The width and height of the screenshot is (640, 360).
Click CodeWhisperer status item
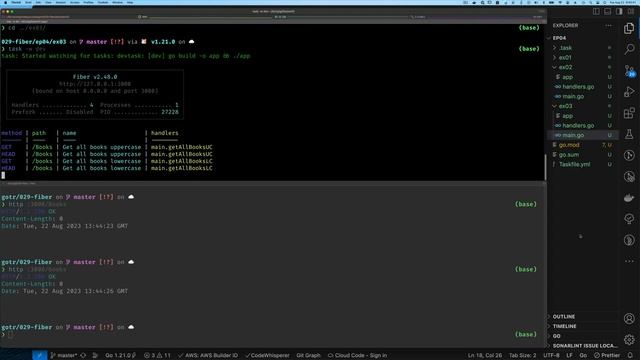click(x=267, y=356)
